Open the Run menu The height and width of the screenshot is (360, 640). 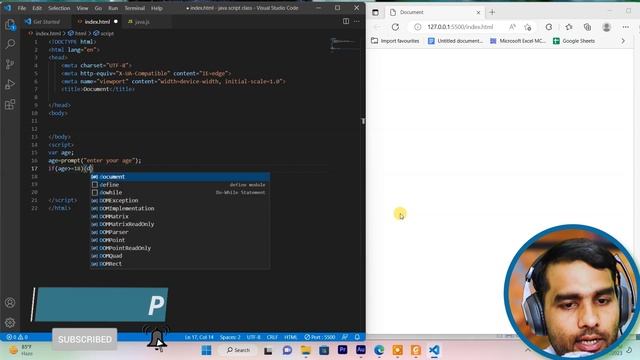click(113, 8)
